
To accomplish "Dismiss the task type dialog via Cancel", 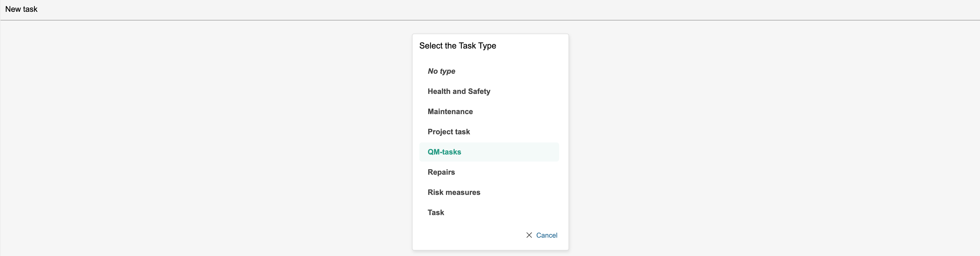I will (546, 235).
